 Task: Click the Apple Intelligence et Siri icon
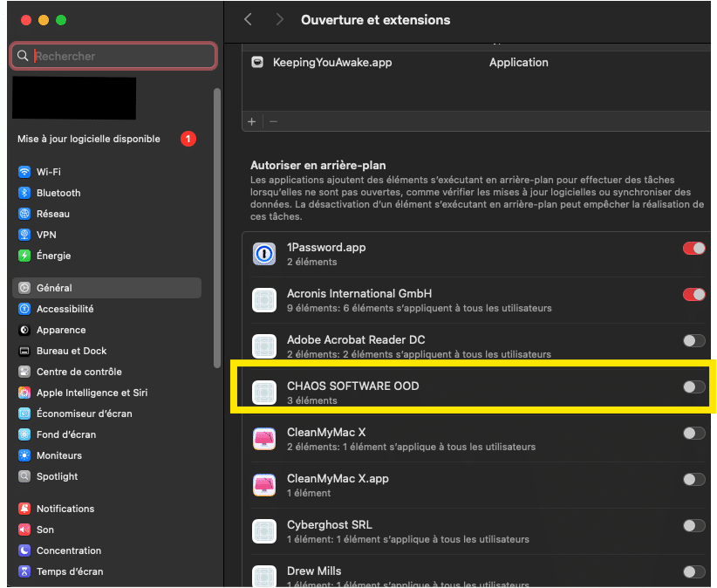click(24, 393)
